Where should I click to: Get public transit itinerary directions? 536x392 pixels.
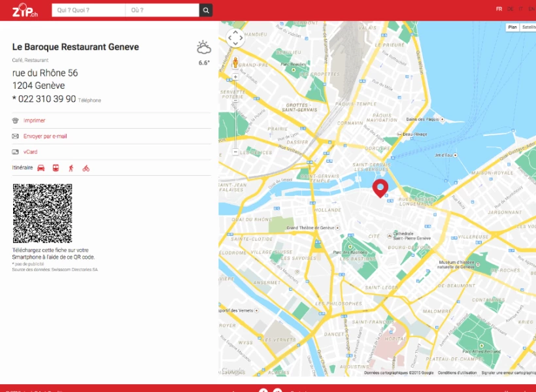[x=56, y=168]
